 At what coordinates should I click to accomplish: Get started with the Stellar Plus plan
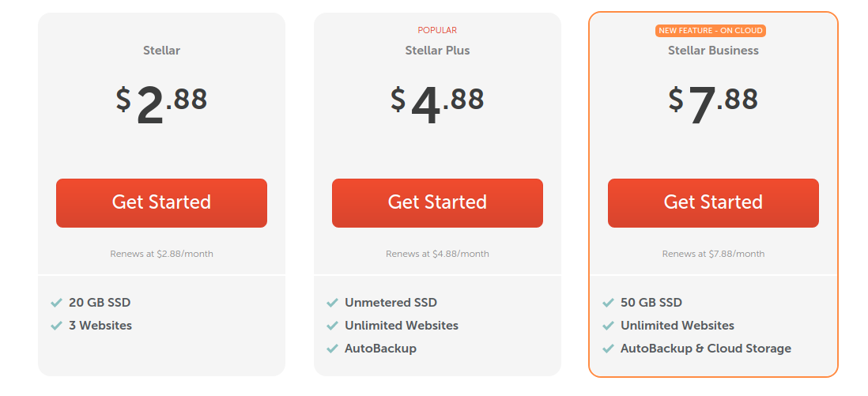pos(437,202)
